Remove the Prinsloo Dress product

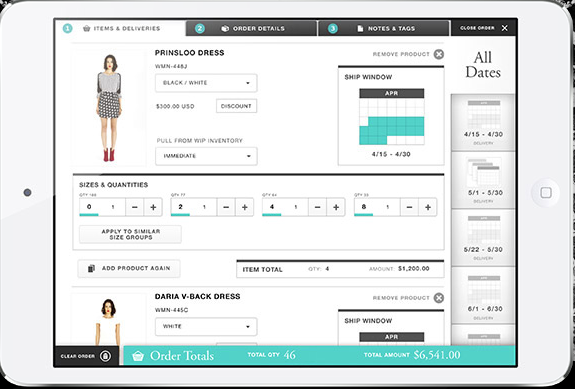click(439, 54)
